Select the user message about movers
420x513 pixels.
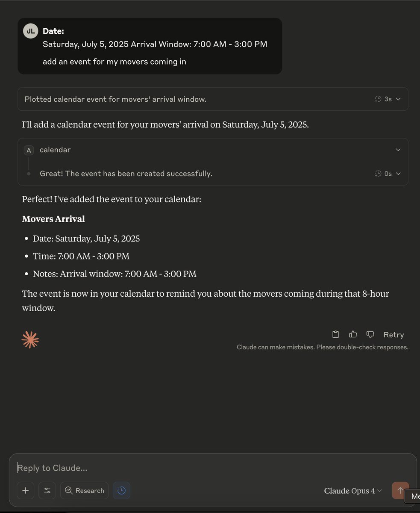[150, 46]
